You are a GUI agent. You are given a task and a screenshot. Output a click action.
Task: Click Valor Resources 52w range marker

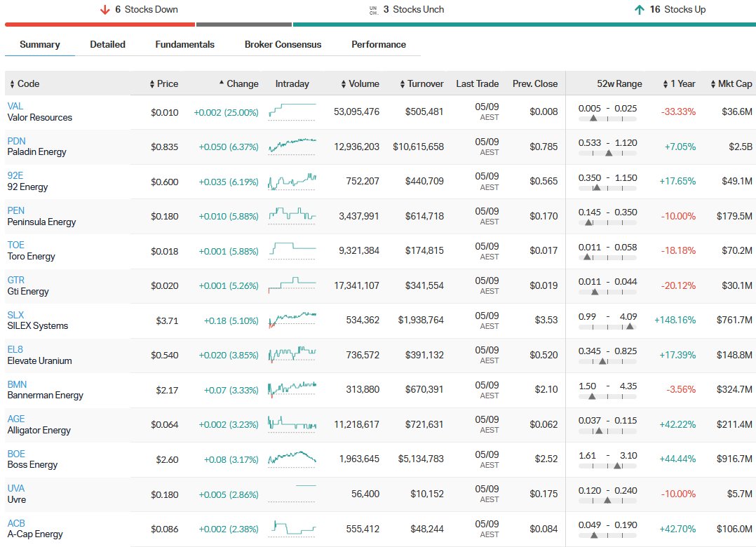[593, 119]
